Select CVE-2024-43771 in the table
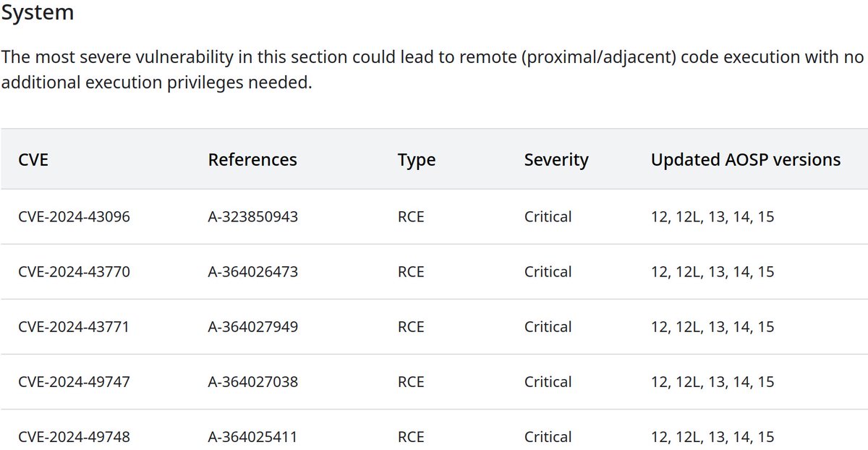Viewport: 868px width, 450px height. point(74,326)
